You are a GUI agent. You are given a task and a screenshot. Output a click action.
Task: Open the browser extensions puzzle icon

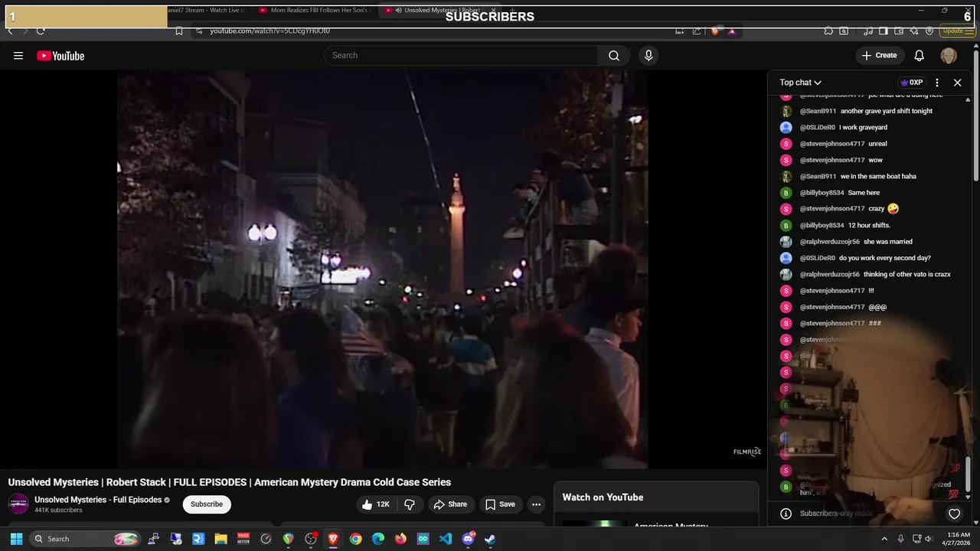828,31
